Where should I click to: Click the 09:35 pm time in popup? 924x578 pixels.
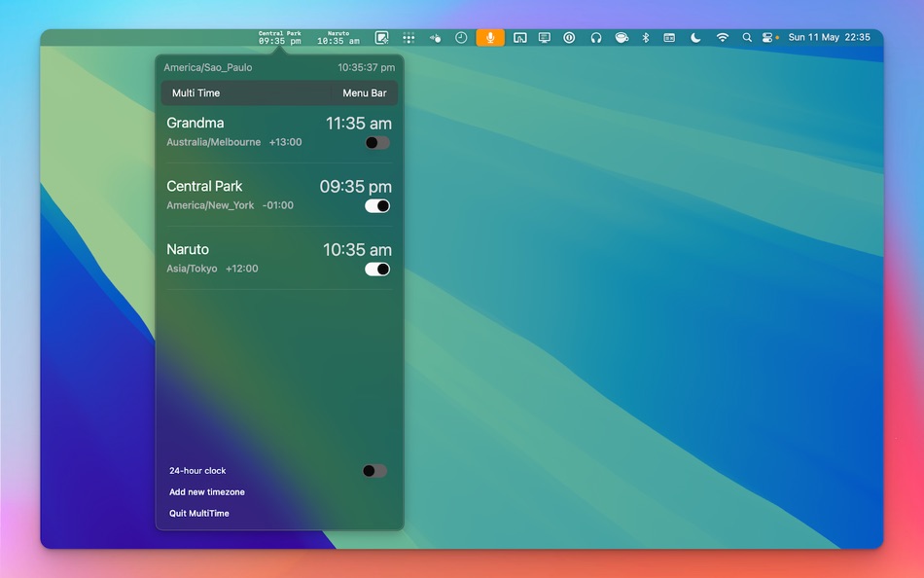pos(355,187)
